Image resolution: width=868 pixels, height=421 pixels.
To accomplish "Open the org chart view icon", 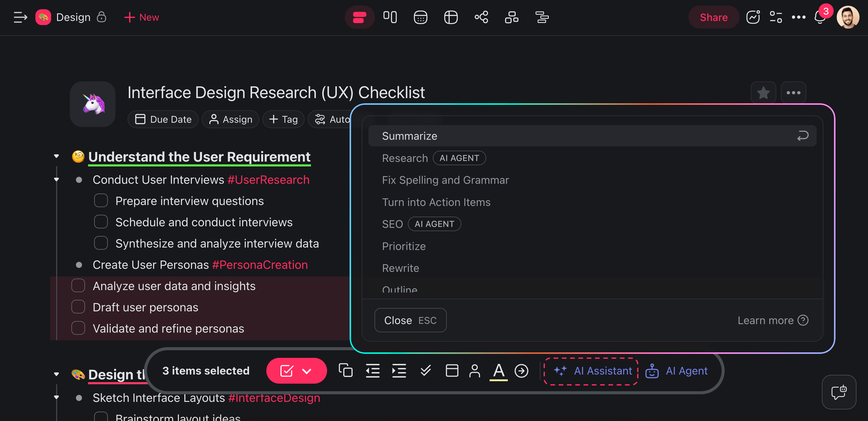I will pos(511,17).
